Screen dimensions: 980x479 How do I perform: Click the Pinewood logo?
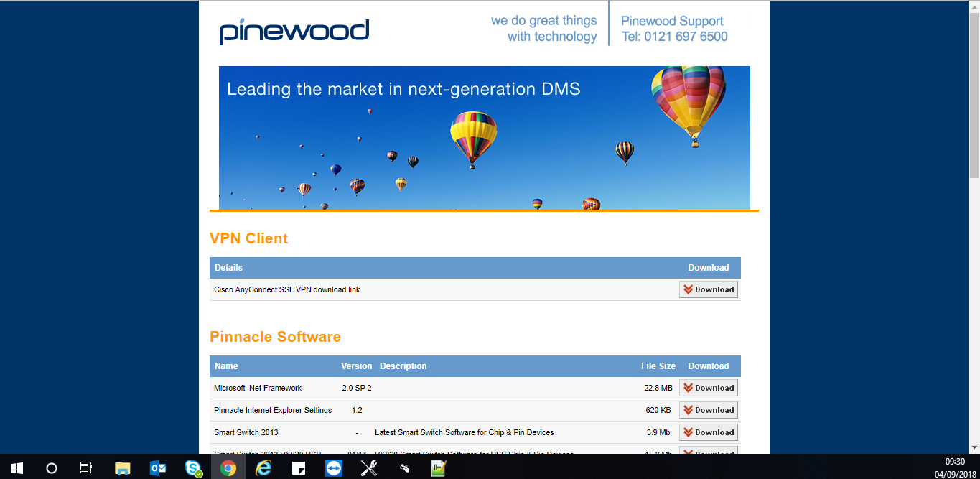coord(294,32)
